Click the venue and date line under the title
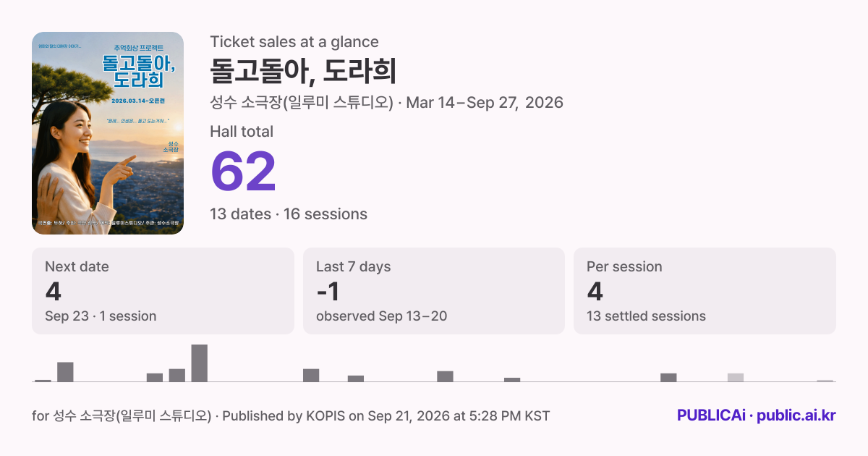 [x=386, y=103]
